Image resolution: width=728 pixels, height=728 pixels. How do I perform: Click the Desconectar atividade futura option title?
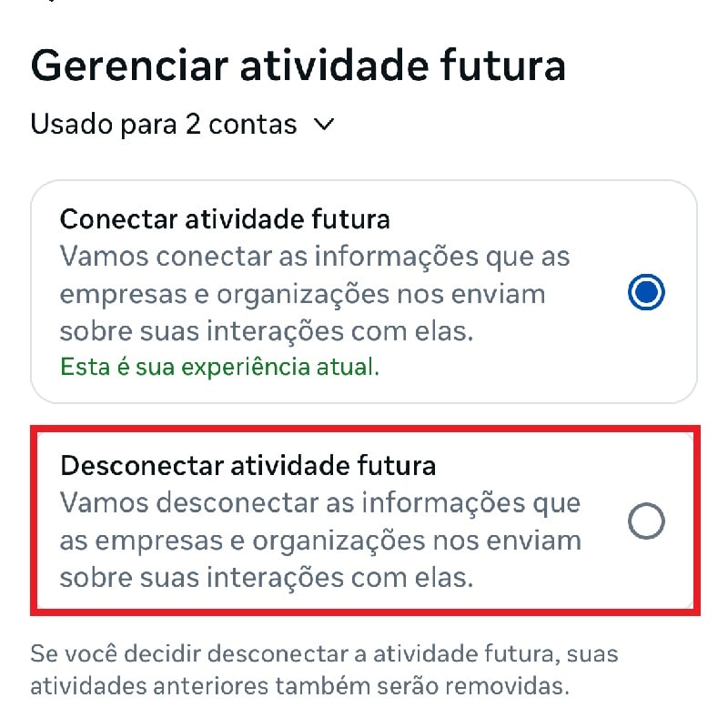248,466
